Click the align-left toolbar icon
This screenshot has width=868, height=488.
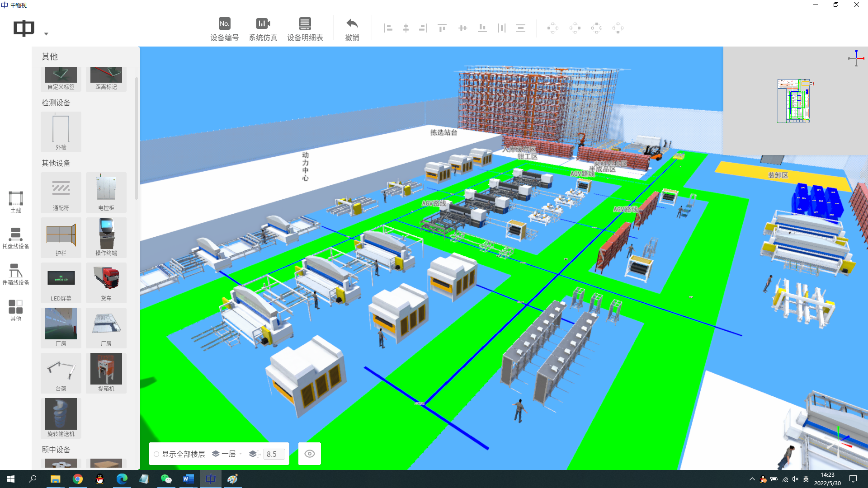tap(388, 28)
